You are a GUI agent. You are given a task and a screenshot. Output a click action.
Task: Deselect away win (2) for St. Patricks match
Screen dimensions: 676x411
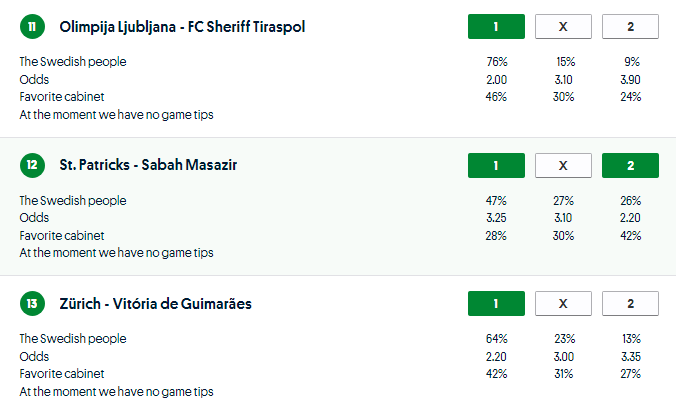point(630,165)
